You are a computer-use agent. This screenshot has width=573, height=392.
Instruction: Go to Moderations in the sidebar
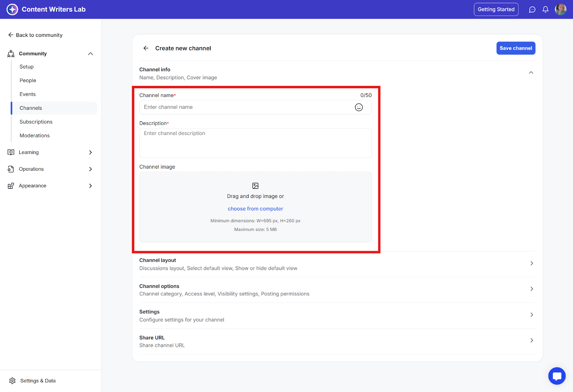click(x=35, y=136)
